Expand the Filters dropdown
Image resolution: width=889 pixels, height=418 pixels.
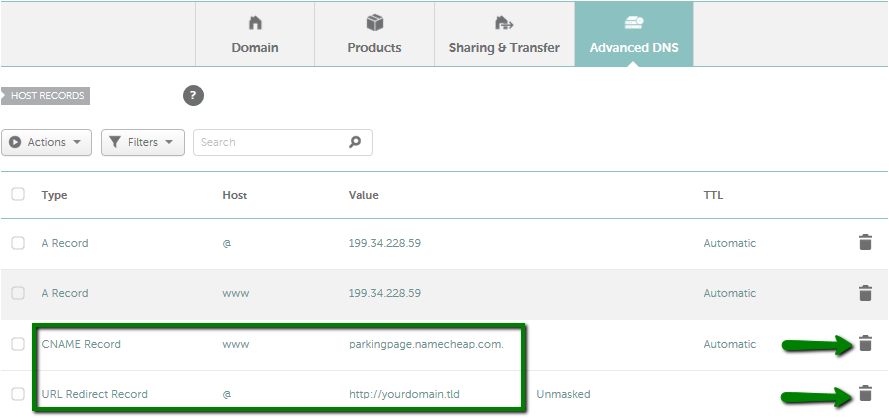[143, 142]
